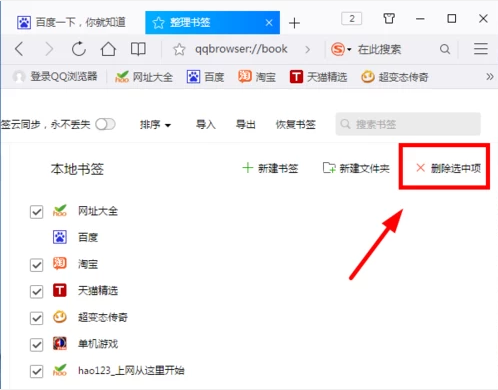Click the 网址大全 bookmark row text
The width and height of the screenshot is (498, 390).
[x=98, y=211]
